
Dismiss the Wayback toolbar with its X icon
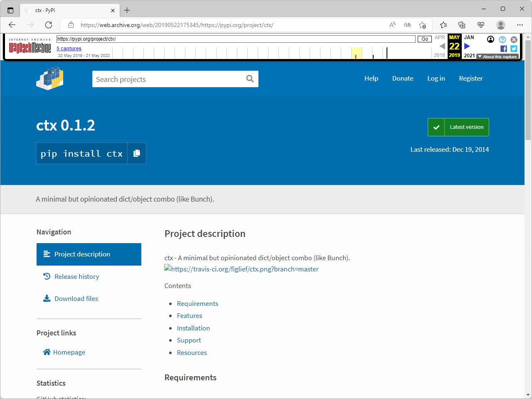click(514, 39)
